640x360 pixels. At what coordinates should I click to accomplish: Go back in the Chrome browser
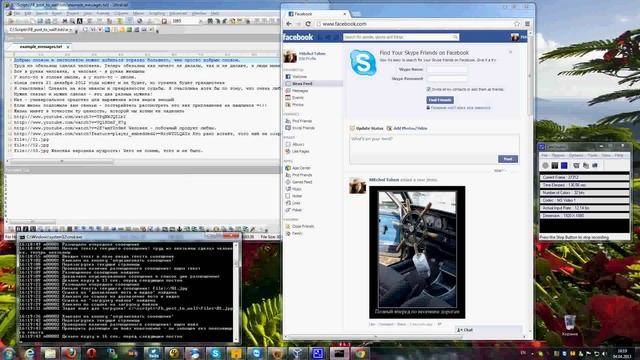(x=289, y=24)
